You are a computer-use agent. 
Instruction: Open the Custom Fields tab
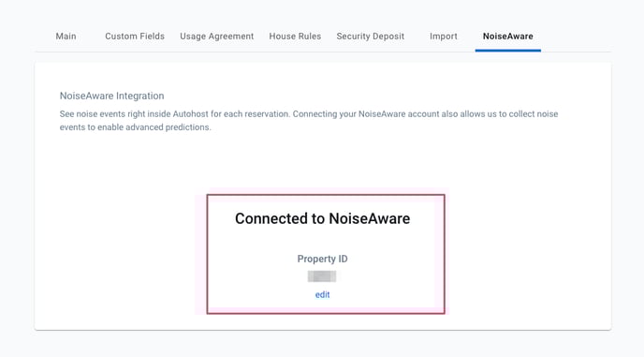point(135,37)
